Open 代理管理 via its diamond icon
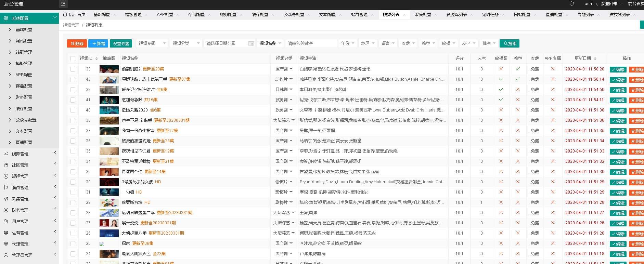Image resolution: width=644 pixels, height=264 pixels. [6, 244]
